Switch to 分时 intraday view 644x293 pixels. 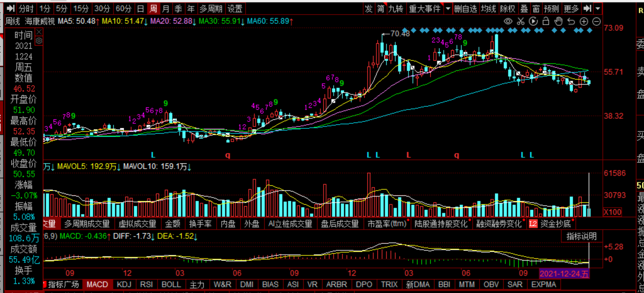pos(26,8)
